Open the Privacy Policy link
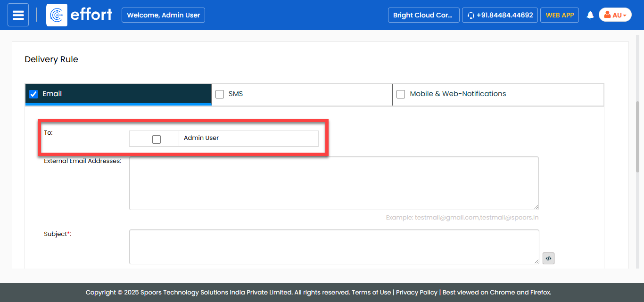Viewport: 644px width, 302px height. point(416,292)
